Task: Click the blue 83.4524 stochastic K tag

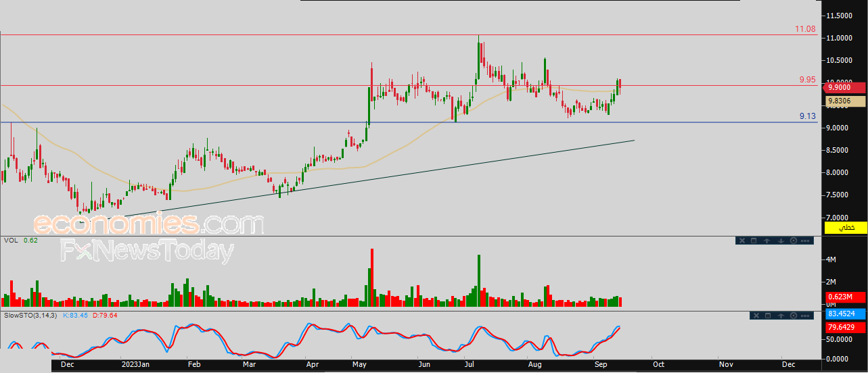Action: (846, 314)
